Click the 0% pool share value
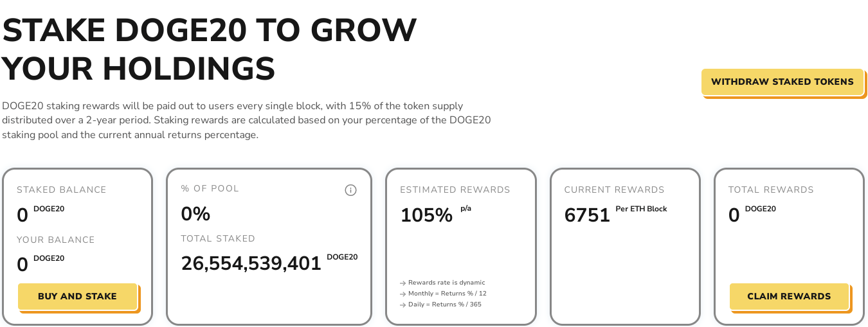The width and height of the screenshot is (868, 327). [195, 214]
